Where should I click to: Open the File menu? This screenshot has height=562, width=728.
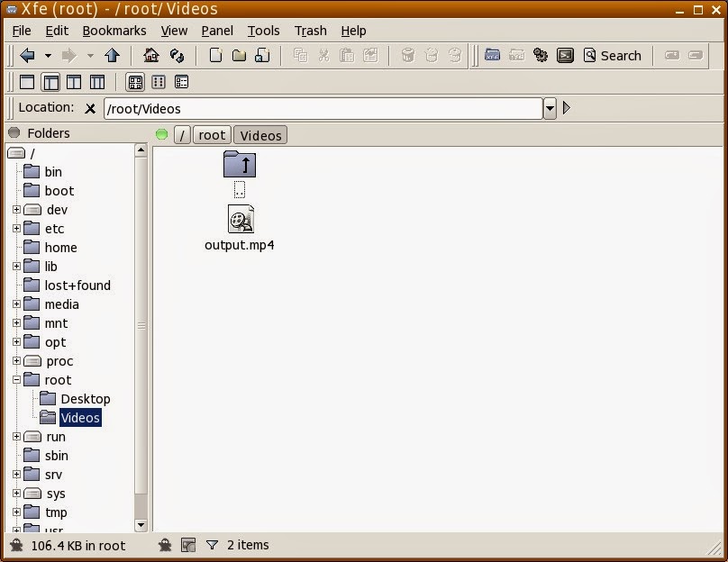coord(22,31)
